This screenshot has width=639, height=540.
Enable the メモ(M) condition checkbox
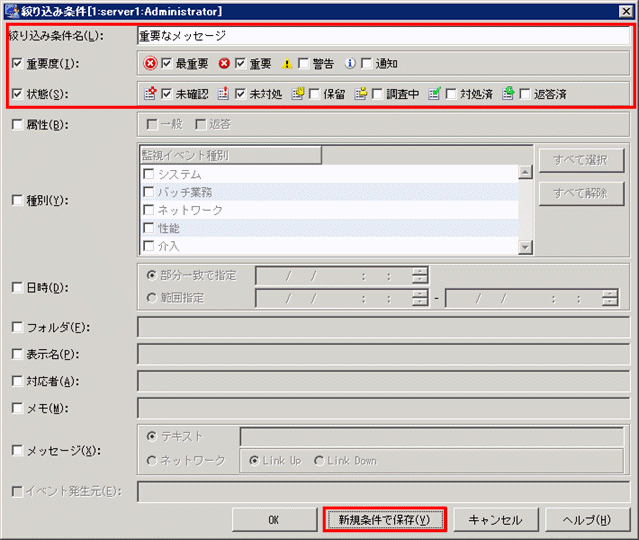point(17,408)
